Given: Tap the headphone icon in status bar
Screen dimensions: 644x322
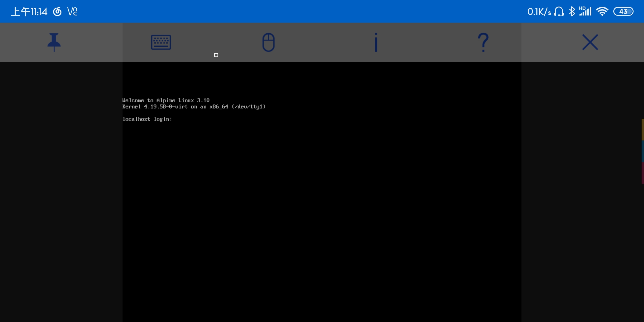Looking at the screenshot, I should (x=558, y=12).
